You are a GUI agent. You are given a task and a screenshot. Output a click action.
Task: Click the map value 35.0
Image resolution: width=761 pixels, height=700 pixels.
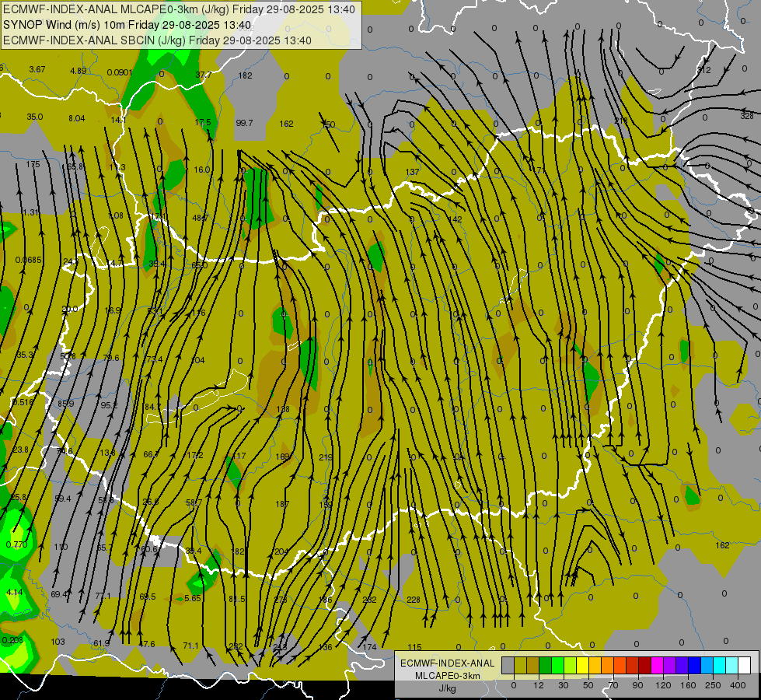click(35, 117)
